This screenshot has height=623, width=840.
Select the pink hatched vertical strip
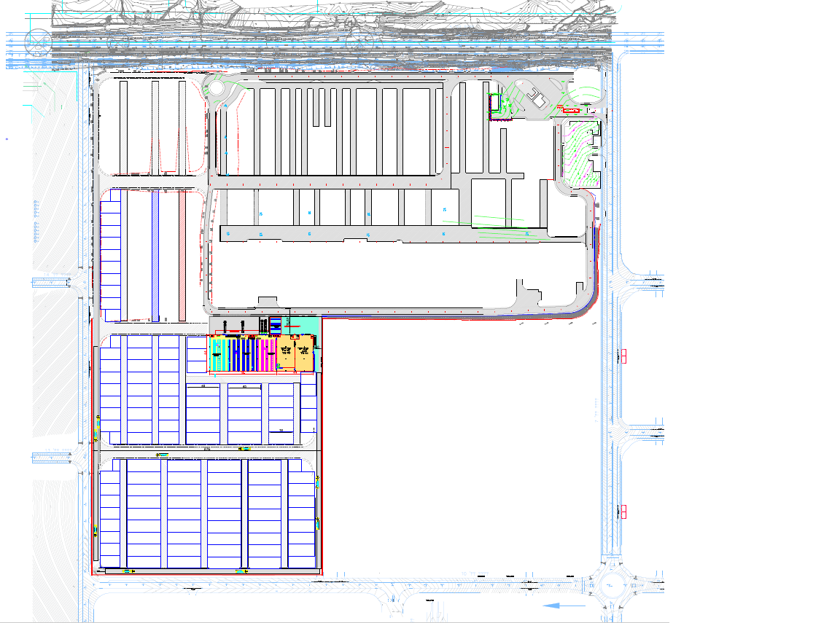(x=182, y=255)
